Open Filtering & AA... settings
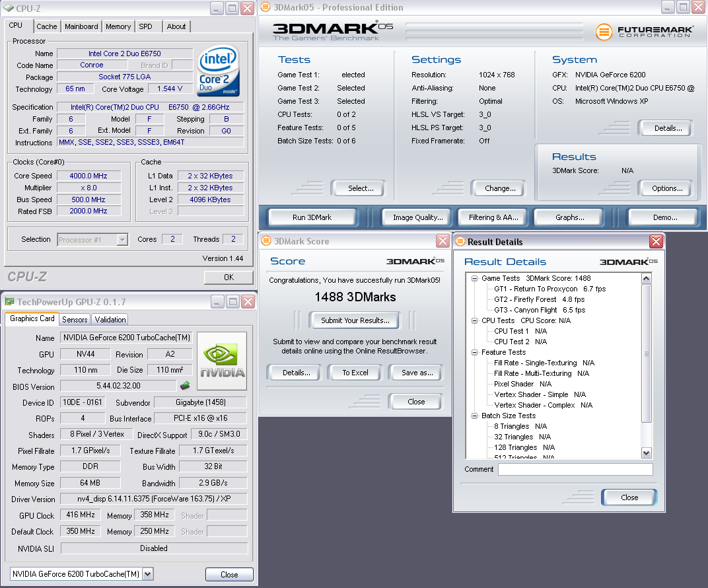 tap(493, 217)
